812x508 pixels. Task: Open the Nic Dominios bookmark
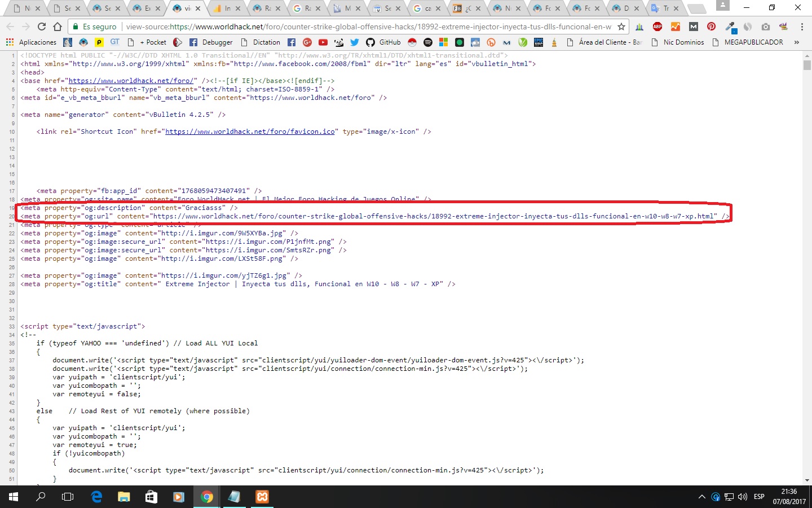[677, 42]
